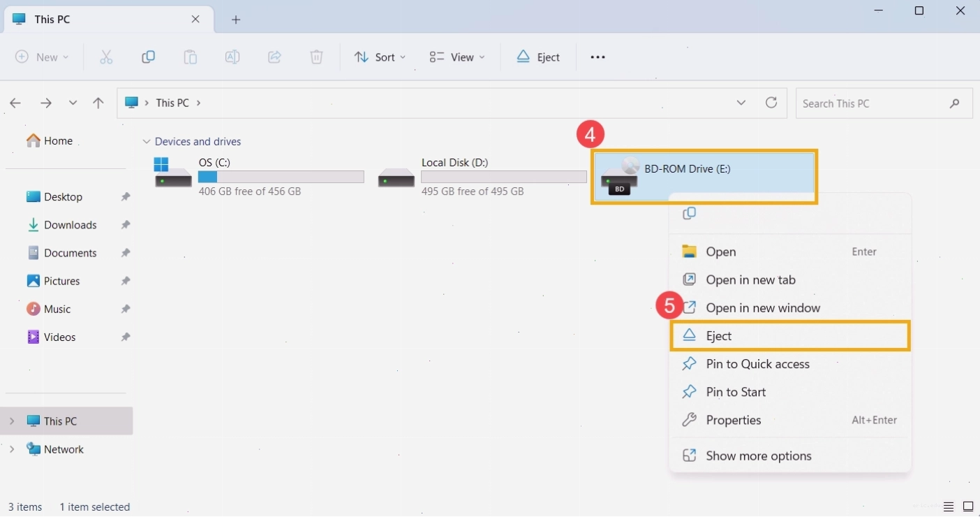Click the Copy icon in toolbar
980x517 pixels.
(148, 57)
